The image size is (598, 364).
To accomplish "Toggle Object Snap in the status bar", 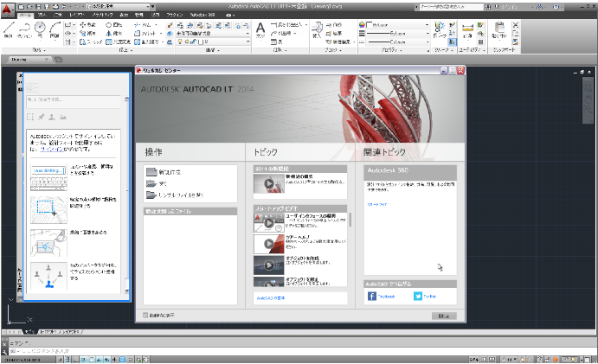I will [x=91, y=359].
